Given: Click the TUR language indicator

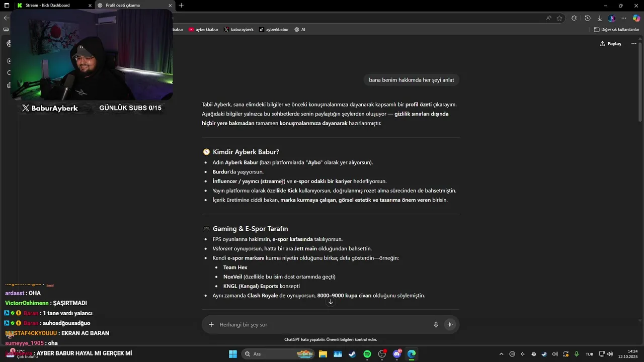Looking at the screenshot, I should tap(589, 354).
